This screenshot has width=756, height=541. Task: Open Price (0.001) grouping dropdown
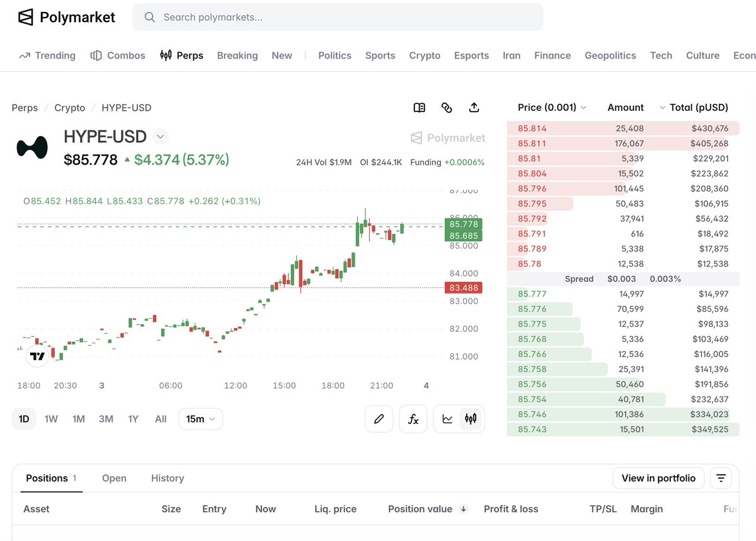(x=552, y=108)
